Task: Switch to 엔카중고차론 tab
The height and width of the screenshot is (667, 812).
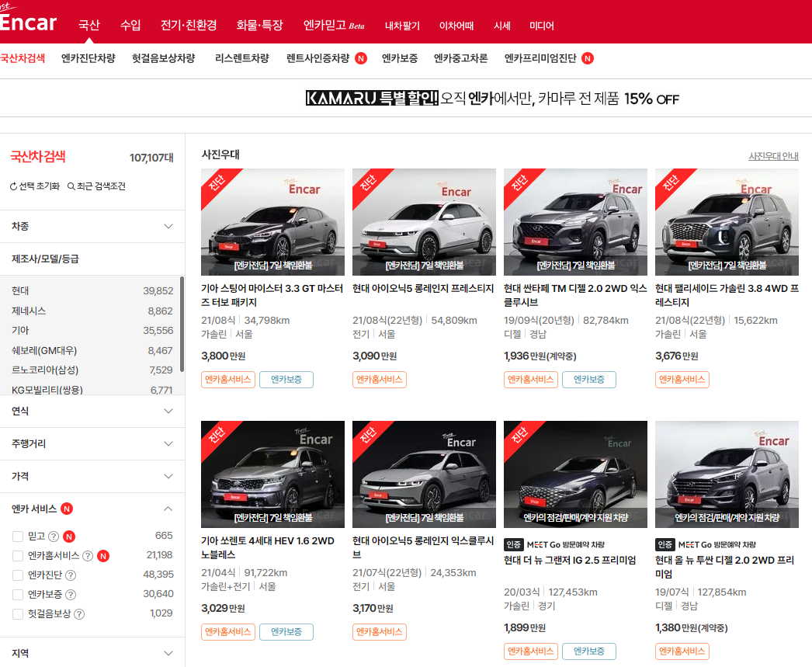Action: tap(461, 58)
